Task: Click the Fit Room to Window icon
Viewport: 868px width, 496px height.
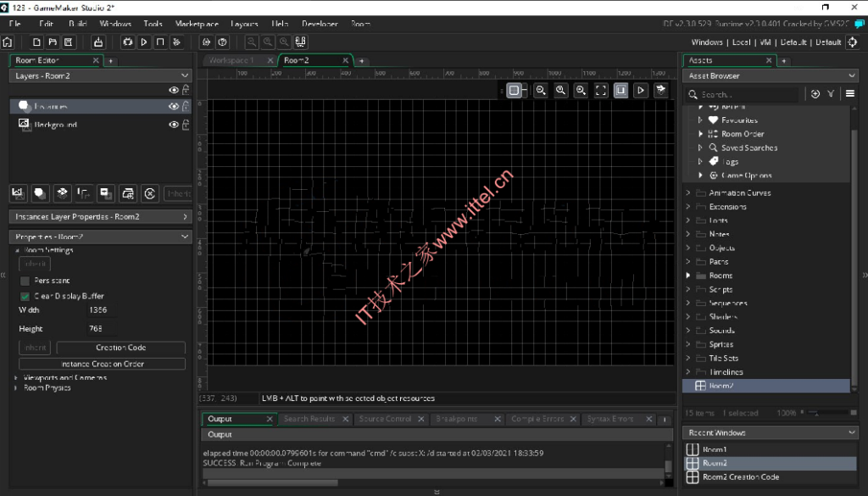Action: coord(599,91)
